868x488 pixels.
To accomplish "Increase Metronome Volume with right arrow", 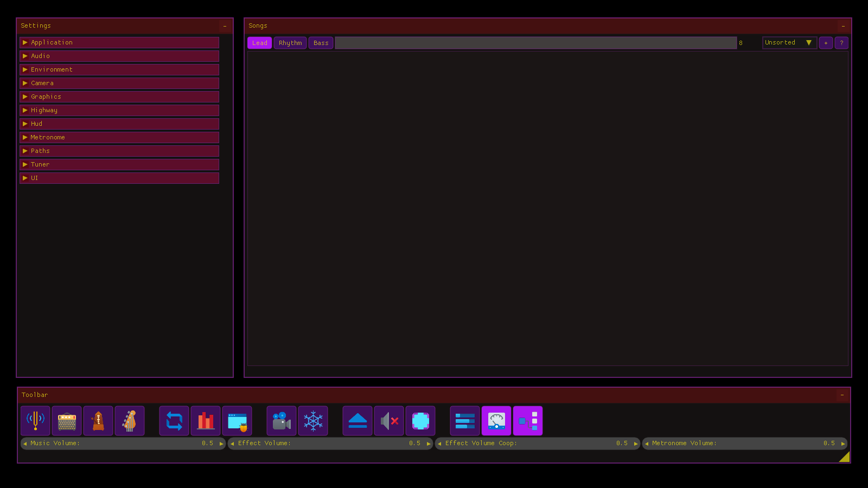I will (843, 444).
